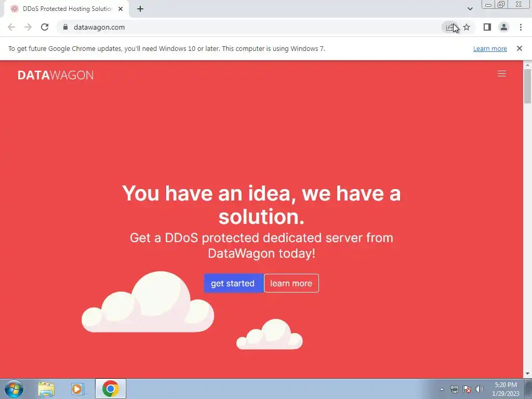This screenshot has width=532, height=399.
Task: Click the share this page icon
Action: [450, 27]
